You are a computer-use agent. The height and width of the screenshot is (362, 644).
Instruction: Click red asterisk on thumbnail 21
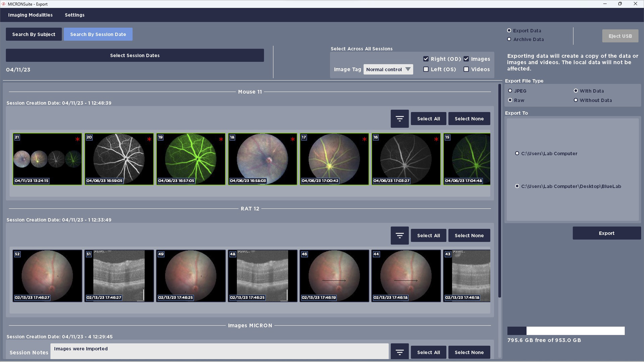click(x=78, y=139)
